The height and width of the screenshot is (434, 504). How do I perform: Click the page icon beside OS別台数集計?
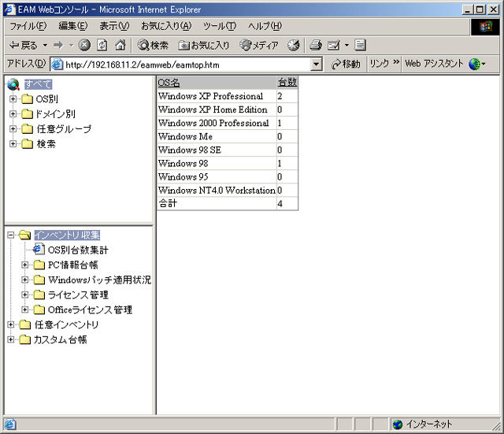point(39,249)
